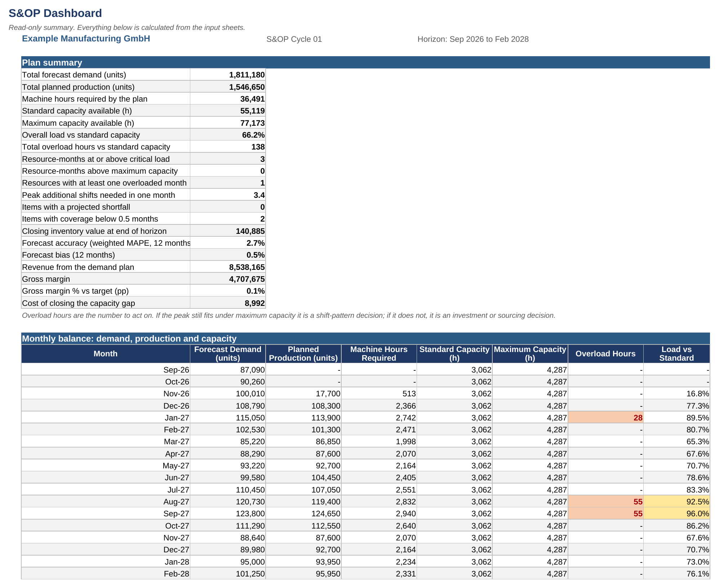Click the Gross margin % vs target value 0.1%
Screen dimensions: 719x588
click(228, 291)
